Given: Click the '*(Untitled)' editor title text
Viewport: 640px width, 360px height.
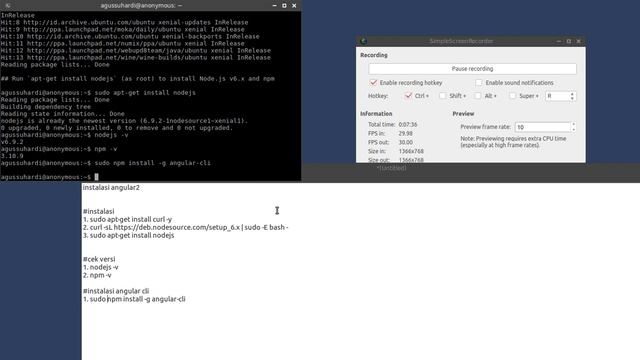Looking at the screenshot, I should [391, 168].
